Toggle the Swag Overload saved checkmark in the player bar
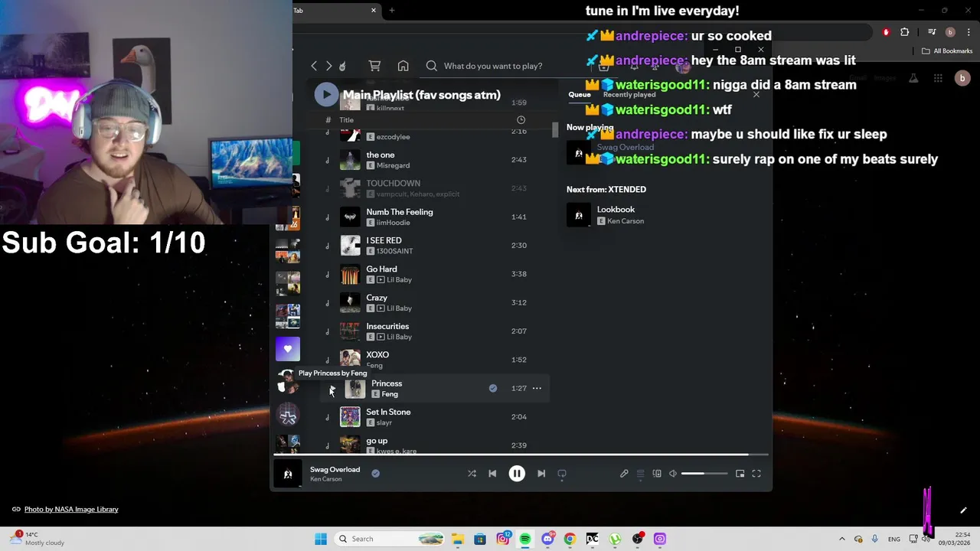This screenshot has height=551, width=980. [375, 474]
